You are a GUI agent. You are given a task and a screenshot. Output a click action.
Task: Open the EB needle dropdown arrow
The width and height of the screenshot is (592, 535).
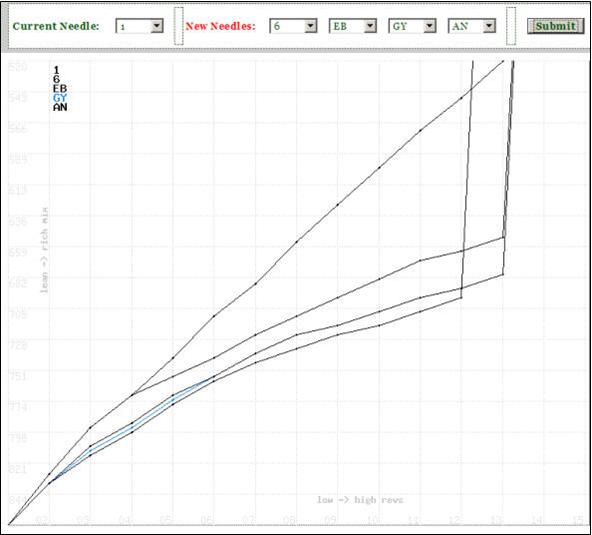pyautogui.click(x=370, y=26)
